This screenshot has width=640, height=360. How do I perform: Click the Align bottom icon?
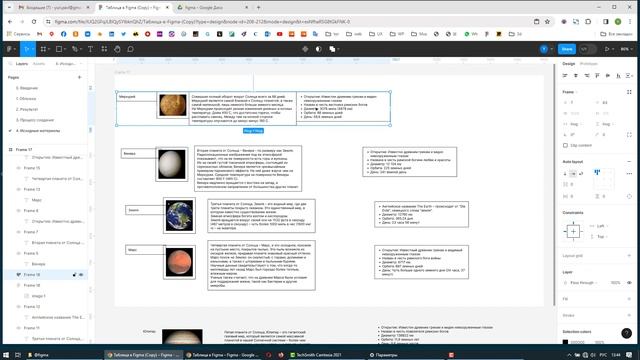(x=618, y=76)
